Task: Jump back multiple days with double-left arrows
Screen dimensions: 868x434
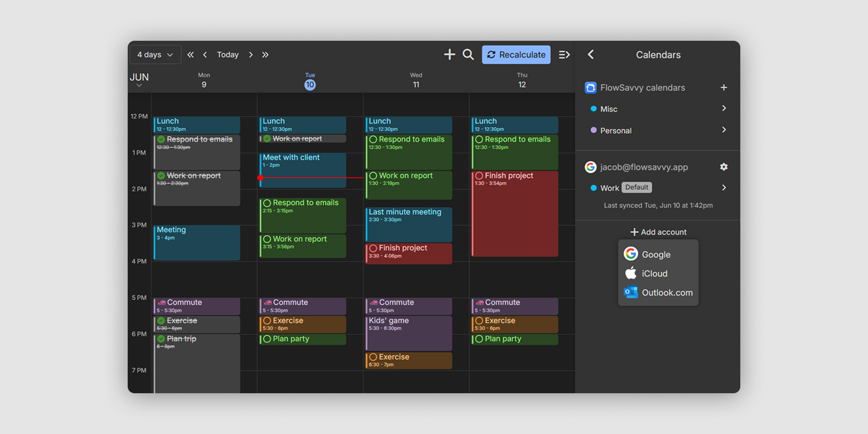Action: (x=190, y=55)
